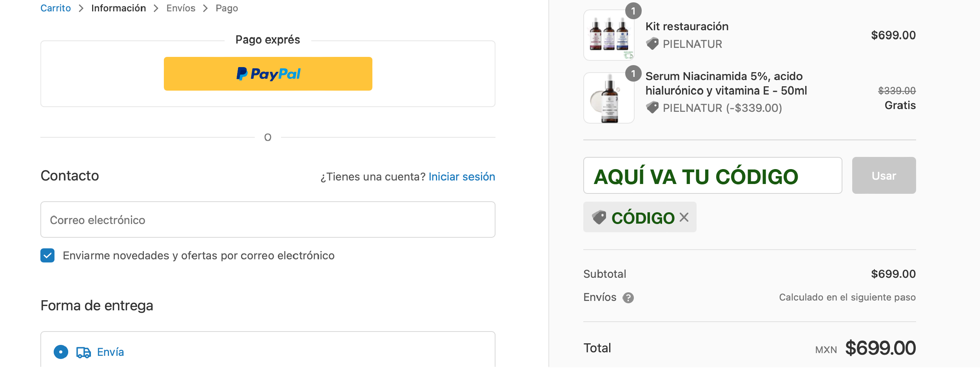Image resolution: width=980 pixels, height=368 pixels.
Task: Go back to Carrito in breadcrumb
Action: point(56,8)
